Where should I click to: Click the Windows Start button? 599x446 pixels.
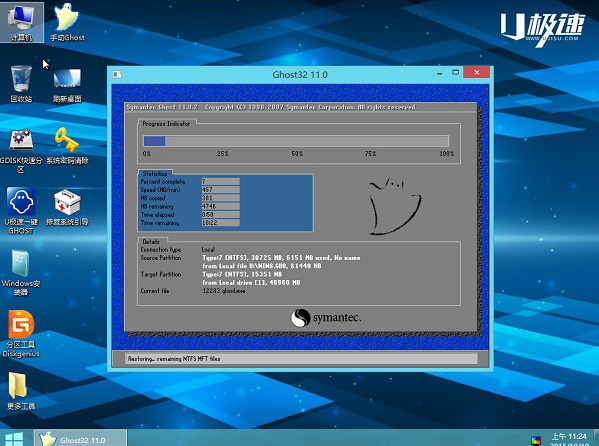pos(14,439)
